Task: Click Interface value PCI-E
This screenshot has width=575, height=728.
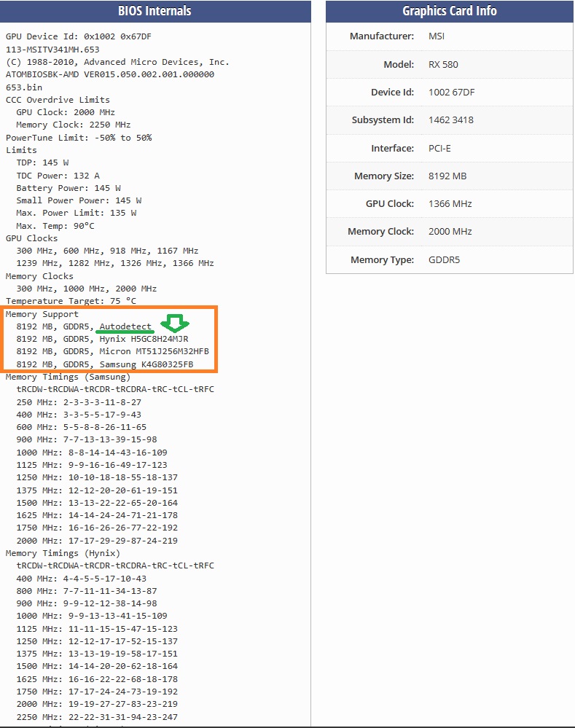Action: coord(439,149)
